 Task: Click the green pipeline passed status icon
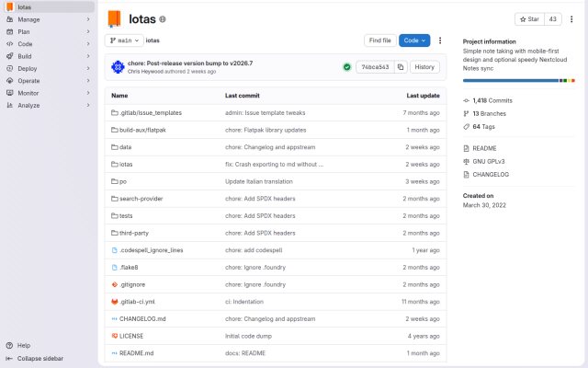point(347,67)
